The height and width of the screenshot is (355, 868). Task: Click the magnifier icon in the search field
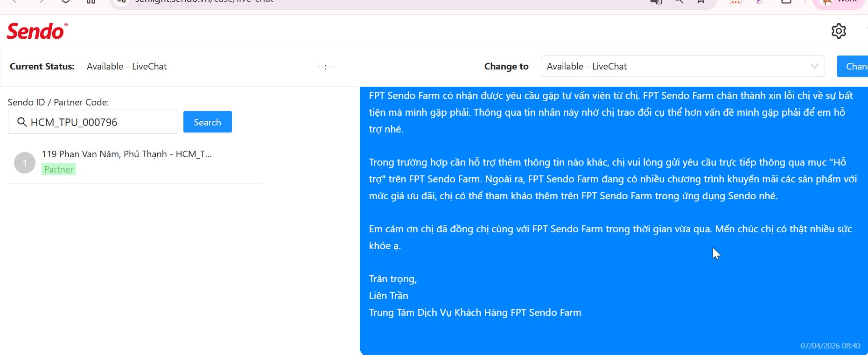pos(21,122)
